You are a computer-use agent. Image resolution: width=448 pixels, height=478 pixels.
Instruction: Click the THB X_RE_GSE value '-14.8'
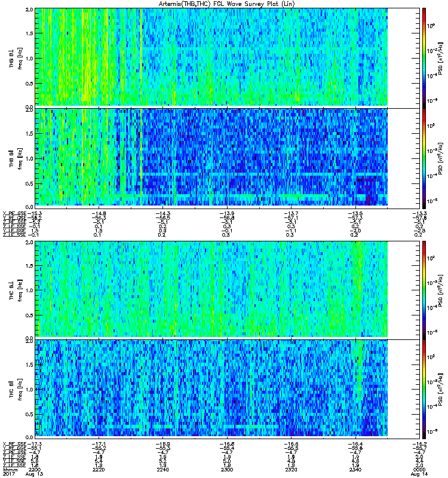pyautogui.click(x=99, y=213)
